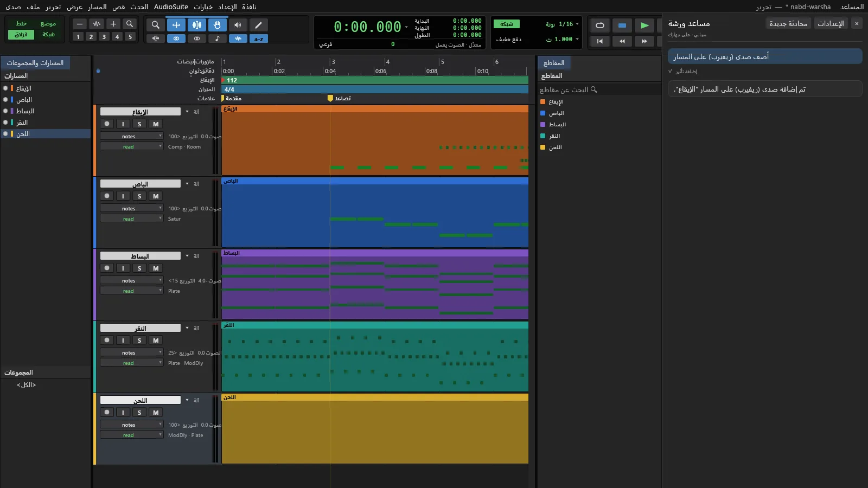Click the stop button in transport
868x488 pixels.
click(622, 25)
